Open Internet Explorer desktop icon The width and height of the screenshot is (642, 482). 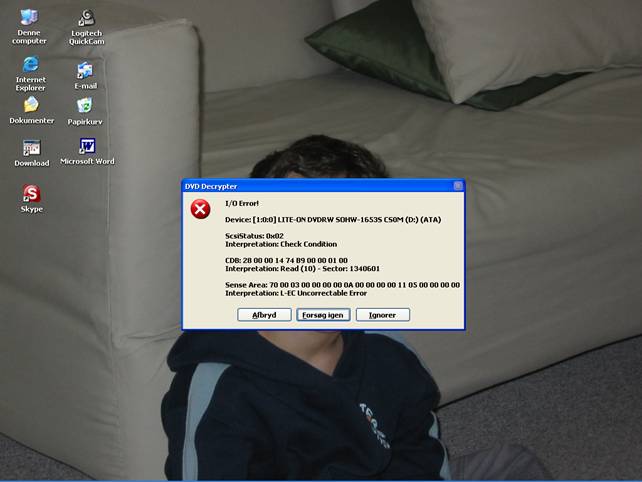[30, 74]
